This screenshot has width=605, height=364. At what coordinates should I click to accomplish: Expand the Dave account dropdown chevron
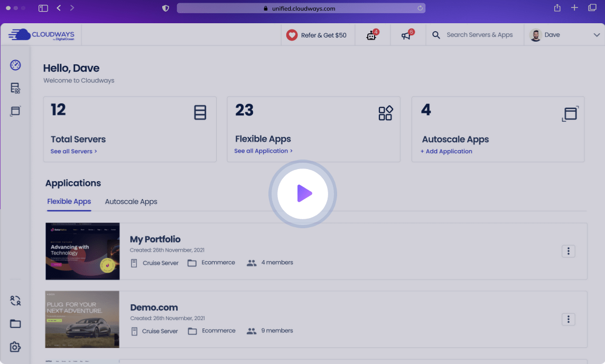pyautogui.click(x=597, y=35)
